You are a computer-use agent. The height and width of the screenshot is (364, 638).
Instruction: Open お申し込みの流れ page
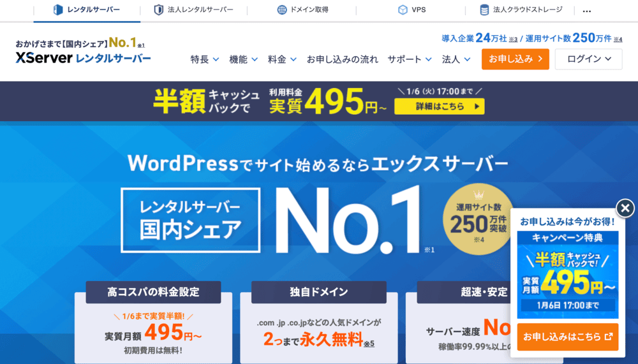342,59
